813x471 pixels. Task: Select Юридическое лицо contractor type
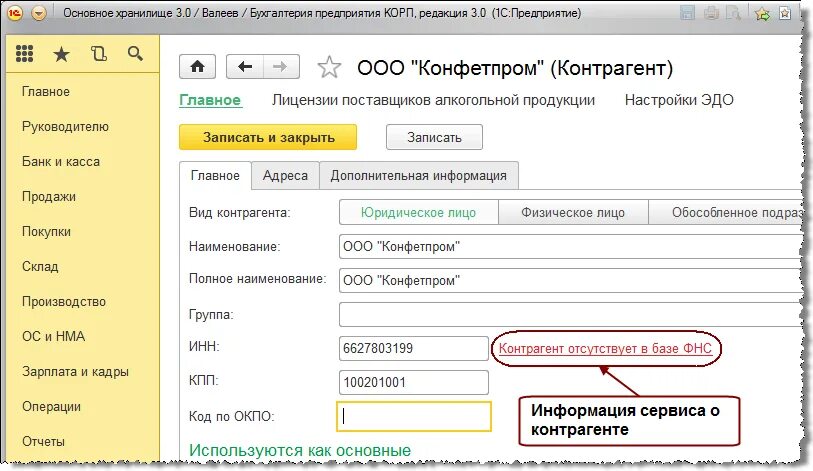[x=418, y=213]
